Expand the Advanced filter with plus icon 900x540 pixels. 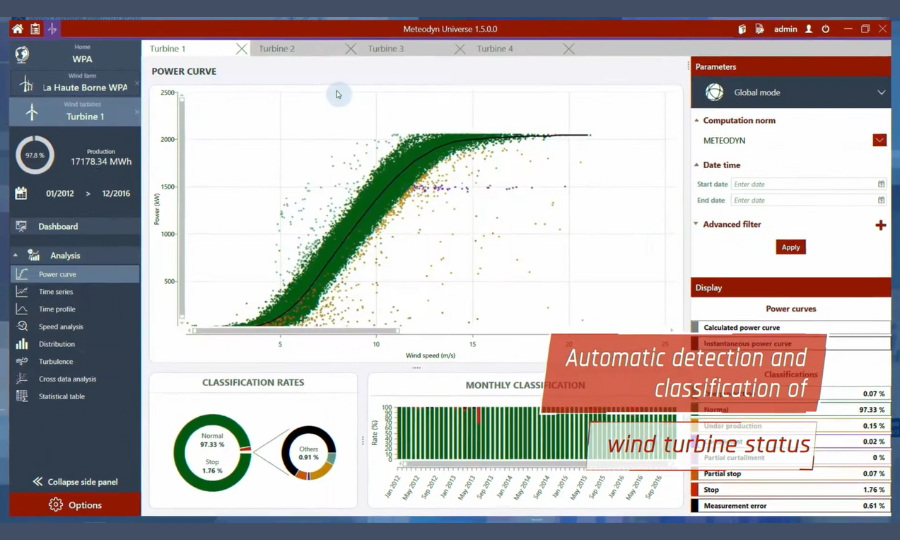tap(880, 225)
